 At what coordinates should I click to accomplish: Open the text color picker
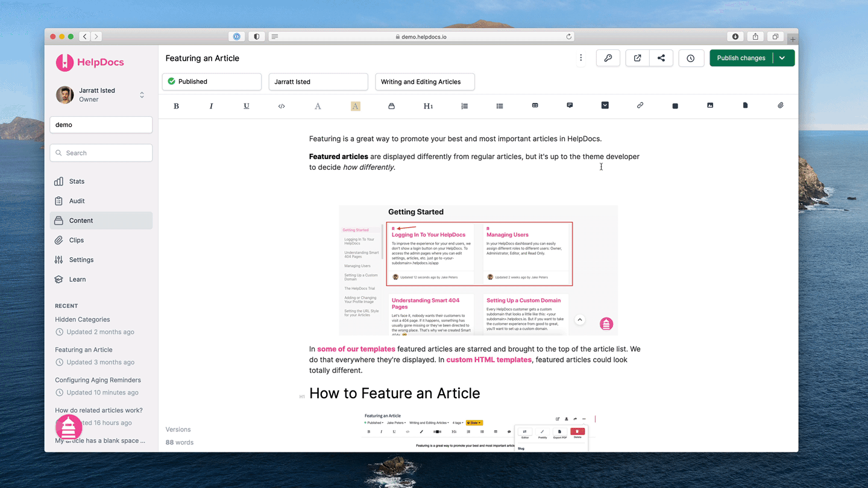click(x=318, y=106)
